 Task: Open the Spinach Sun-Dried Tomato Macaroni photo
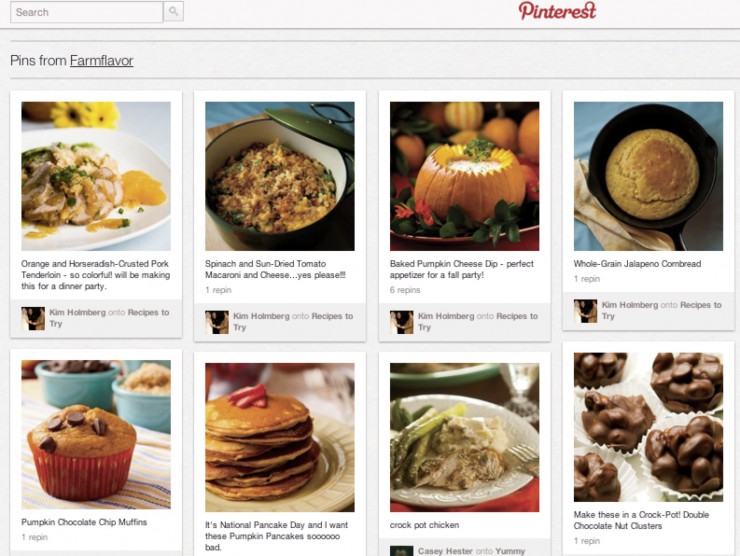280,176
